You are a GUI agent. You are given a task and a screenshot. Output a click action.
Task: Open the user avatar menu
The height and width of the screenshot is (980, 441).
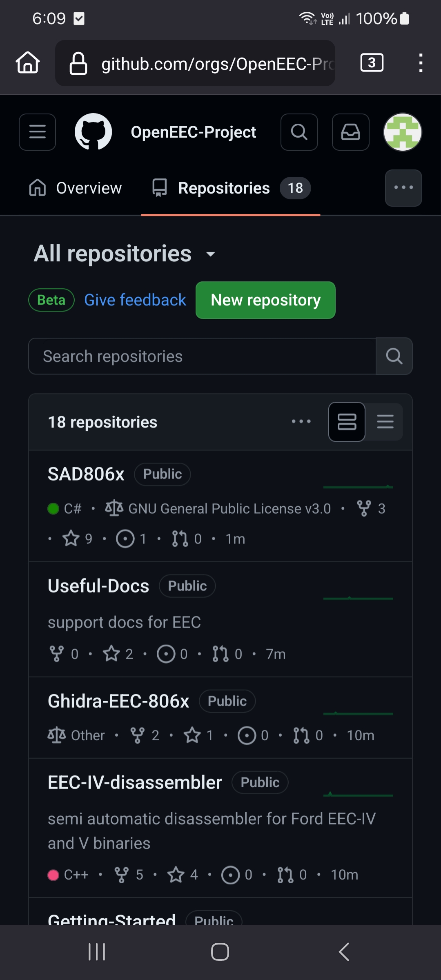tap(402, 132)
